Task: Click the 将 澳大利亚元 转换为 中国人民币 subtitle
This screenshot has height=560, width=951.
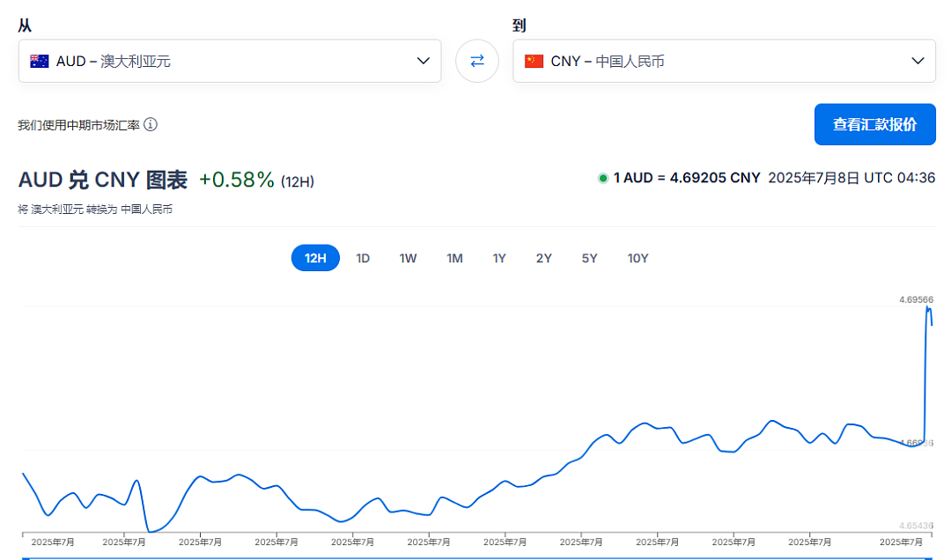Action: click(95, 210)
